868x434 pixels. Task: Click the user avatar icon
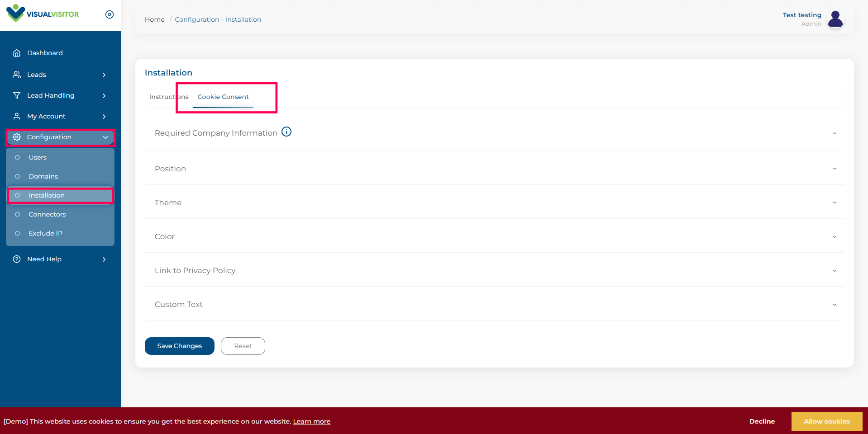tap(835, 19)
